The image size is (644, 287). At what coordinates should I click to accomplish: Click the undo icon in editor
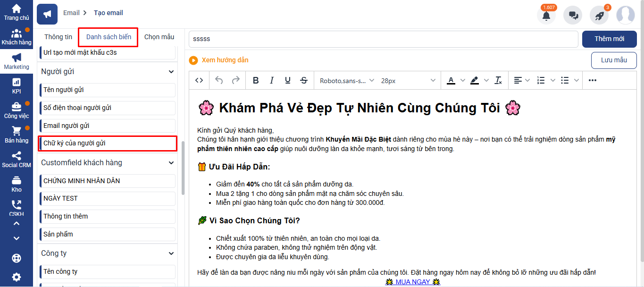pos(219,81)
